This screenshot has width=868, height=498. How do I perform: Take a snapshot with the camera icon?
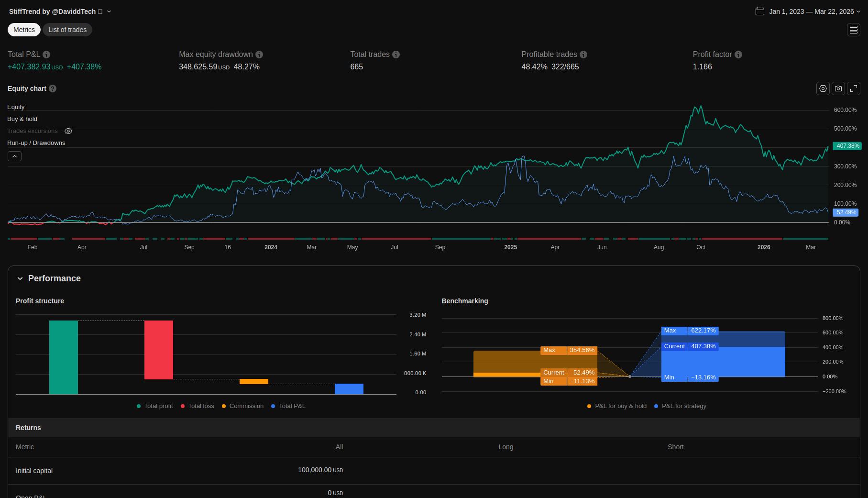tap(838, 89)
